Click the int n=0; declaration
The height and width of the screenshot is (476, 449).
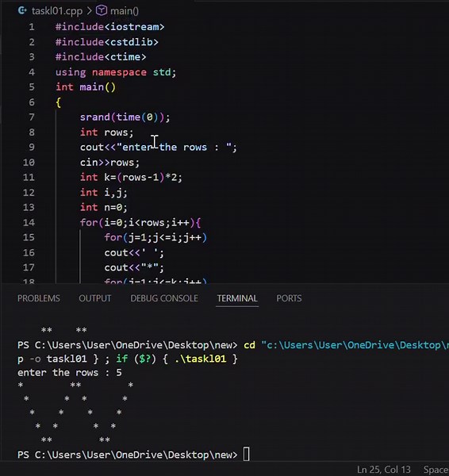(x=104, y=207)
